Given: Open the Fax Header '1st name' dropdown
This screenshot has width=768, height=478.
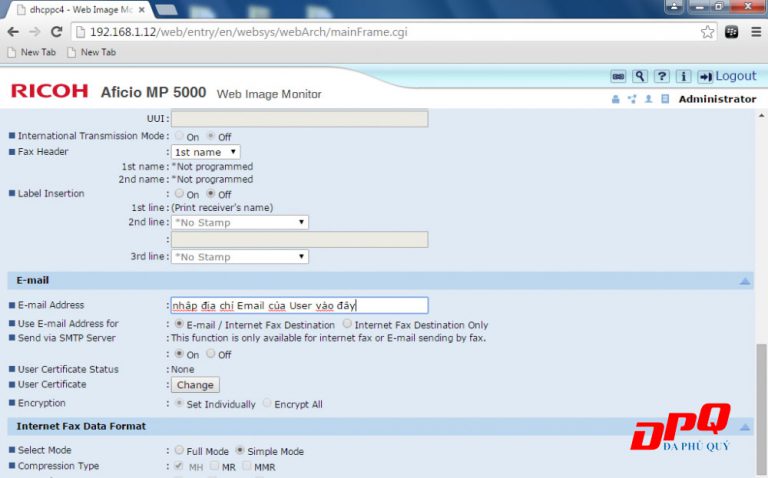Looking at the screenshot, I should 205,152.
